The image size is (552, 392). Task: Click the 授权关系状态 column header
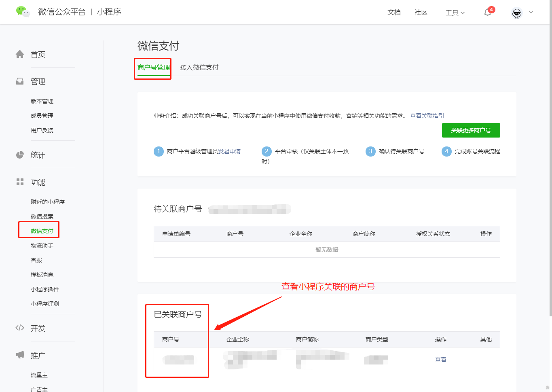tap(433, 234)
